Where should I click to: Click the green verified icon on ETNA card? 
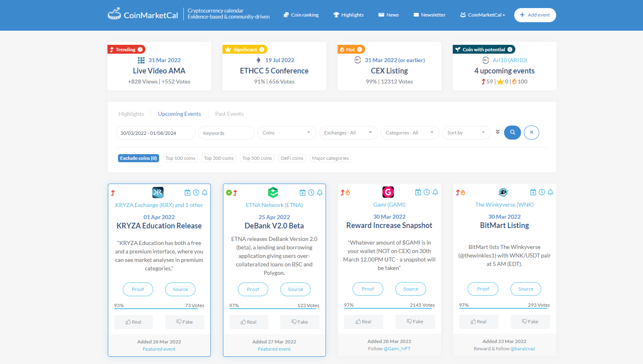(229, 192)
